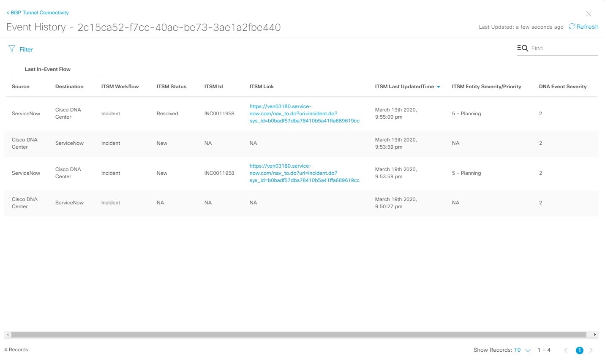Click the Refresh circular arrows icon
605x364 pixels.
tap(572, 27)
